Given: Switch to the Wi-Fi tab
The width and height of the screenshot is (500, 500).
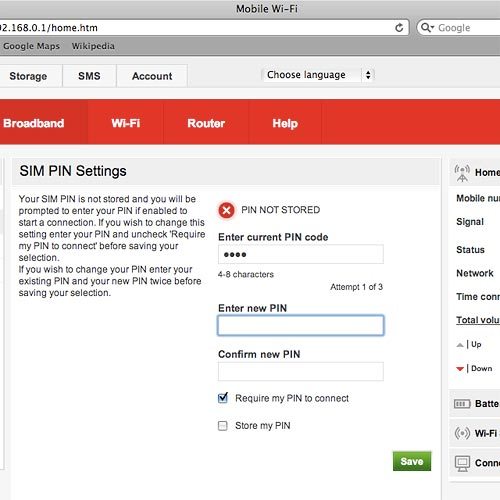Looking at the screenshot, I should 126,123.
